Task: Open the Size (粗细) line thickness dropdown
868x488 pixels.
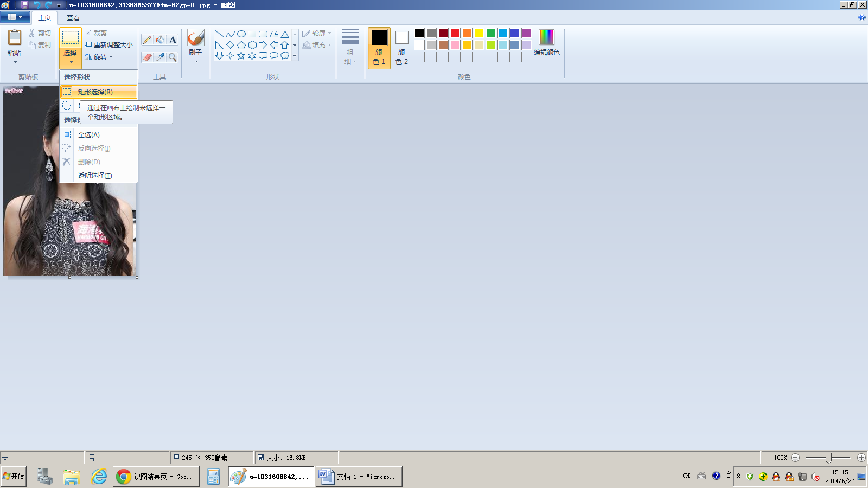Action: [x=350, y=48]
